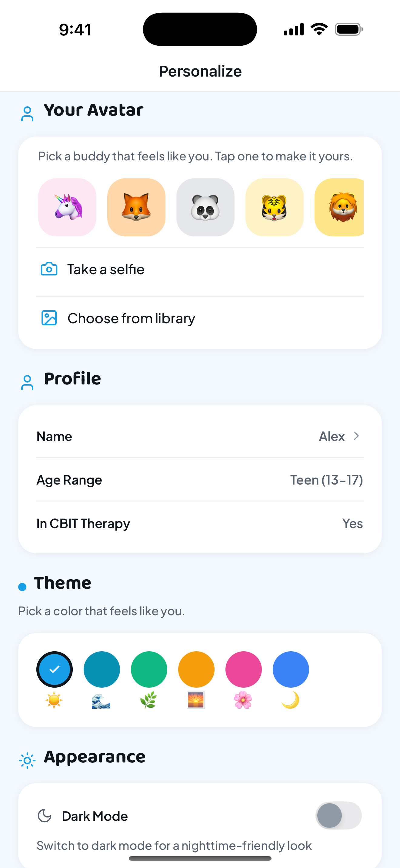
Task: Choose the fox avatar buddy
Action: click(x=136, y=207)
